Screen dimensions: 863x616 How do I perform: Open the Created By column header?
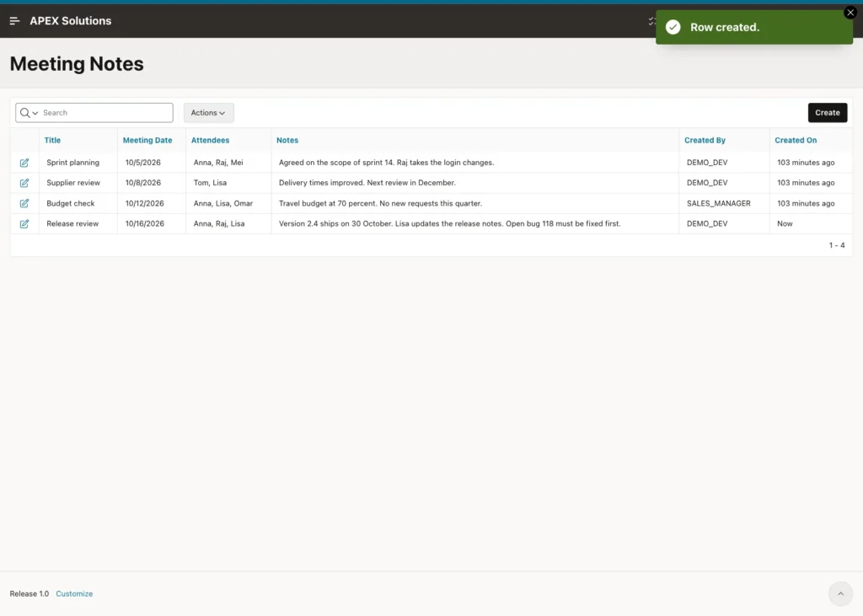point(705,141)
